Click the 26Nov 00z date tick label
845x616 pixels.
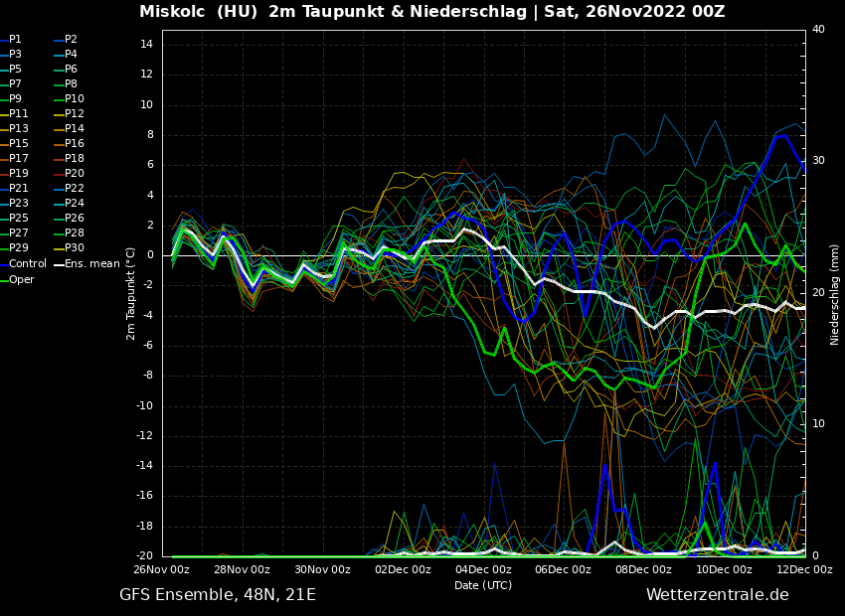coord(162,570)
